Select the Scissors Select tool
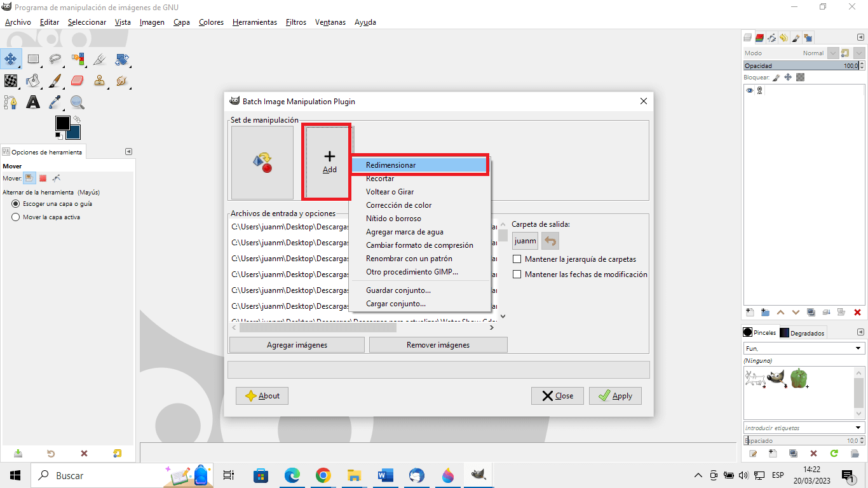The width and height of the screenshot is (868, 488). 100,60
